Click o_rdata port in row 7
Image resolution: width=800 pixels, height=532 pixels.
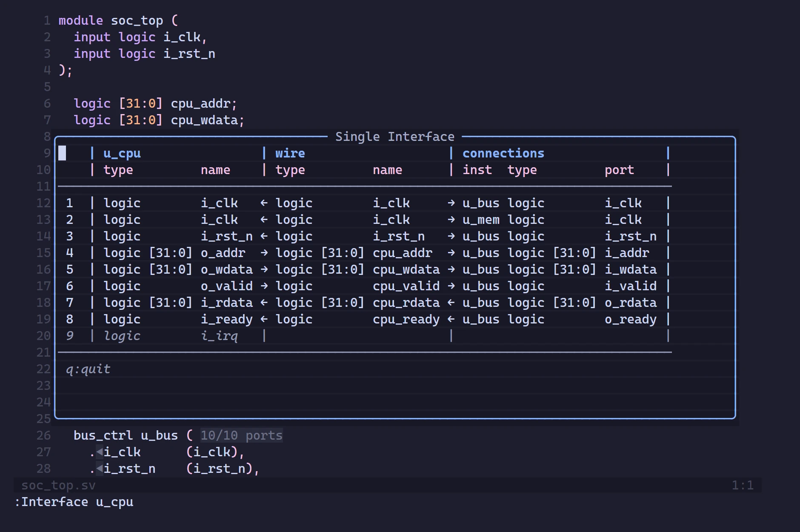click(631, 303)
